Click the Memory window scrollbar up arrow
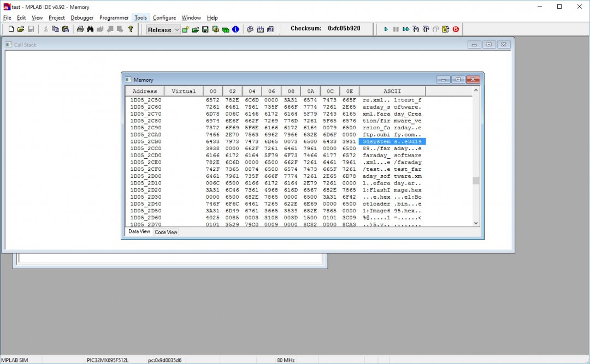 click(475, 91)
